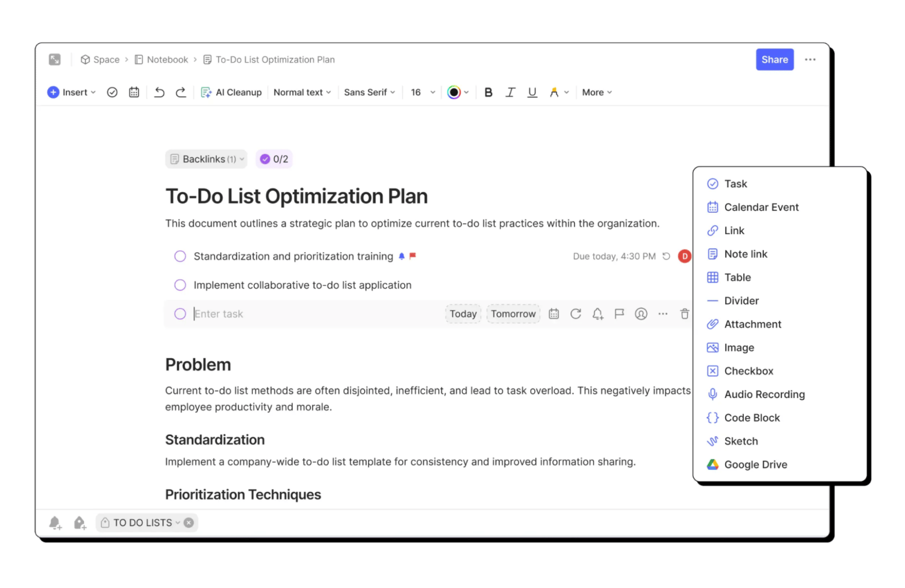Choose Audio Recording in insert menu
The width and height of the screenshot is (905, 588).
point(764,394)
